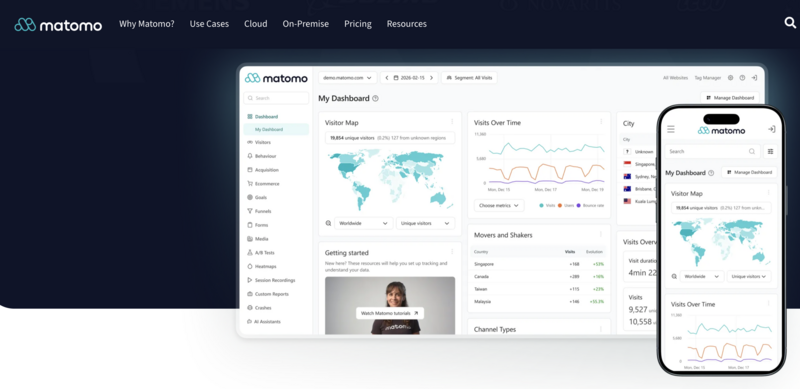The height and width of the screenshot is (389, 800).
Task: Open the 'Resources' navigation item
Action: [407, 23]
